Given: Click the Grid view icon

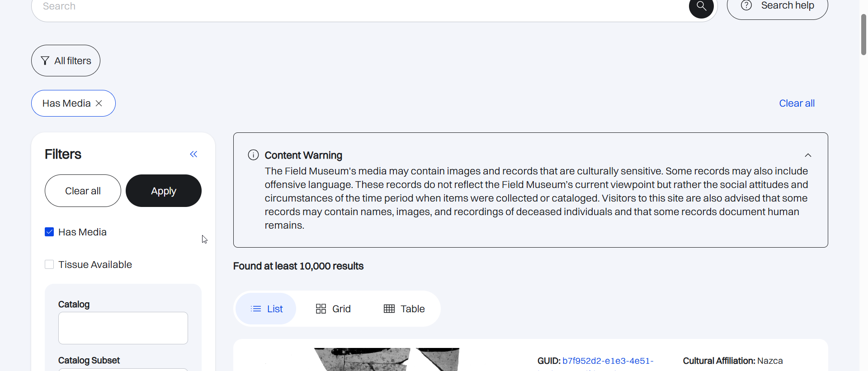Looking at the screenshot, I should coord(321,309).
